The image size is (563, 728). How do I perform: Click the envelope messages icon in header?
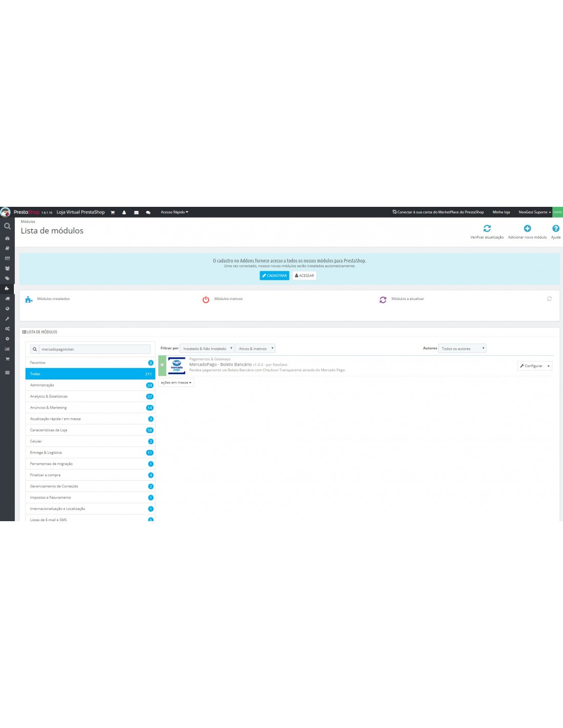[x=136, y=212]
